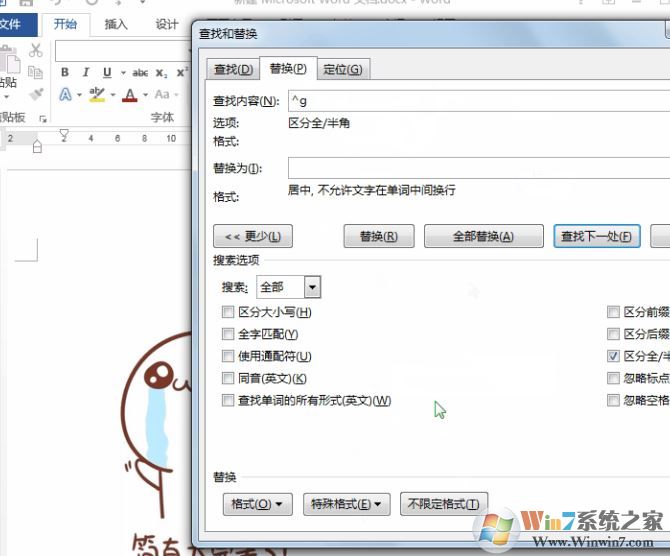Click the Cut scissors icon
Image resolution: width=670 pixels, height=556 pixels.
point(35,50)
